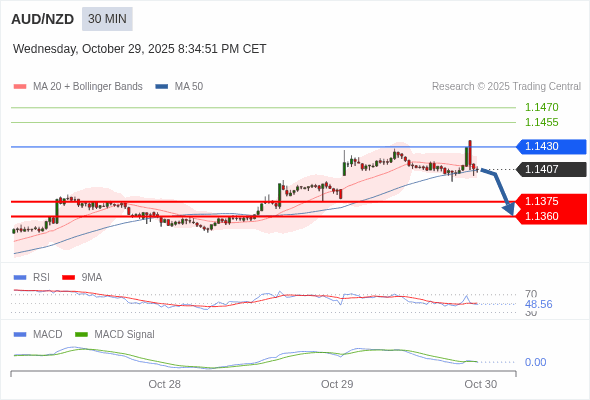This screenshot has width=590, height=400.
Task: Click the Wednesday, October 29 timestamp text
Action: (140, 49)
